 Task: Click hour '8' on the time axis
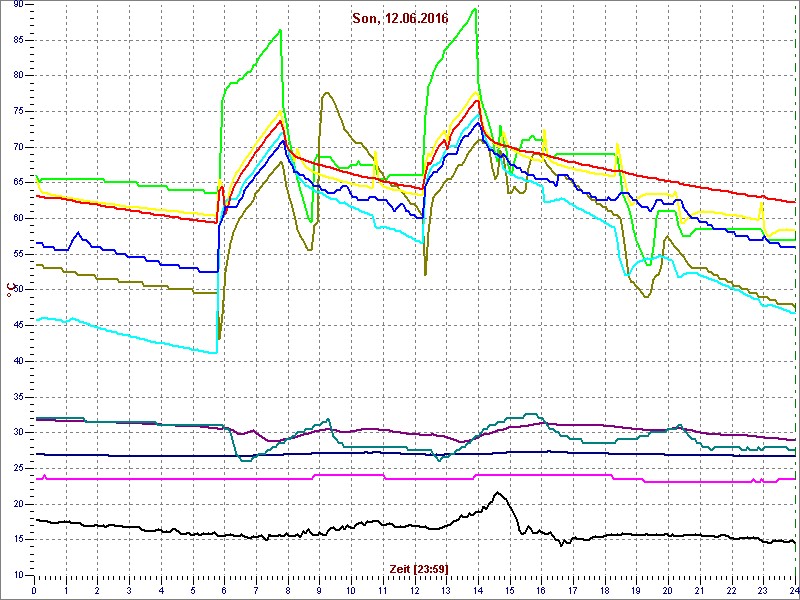coord(288,589)
